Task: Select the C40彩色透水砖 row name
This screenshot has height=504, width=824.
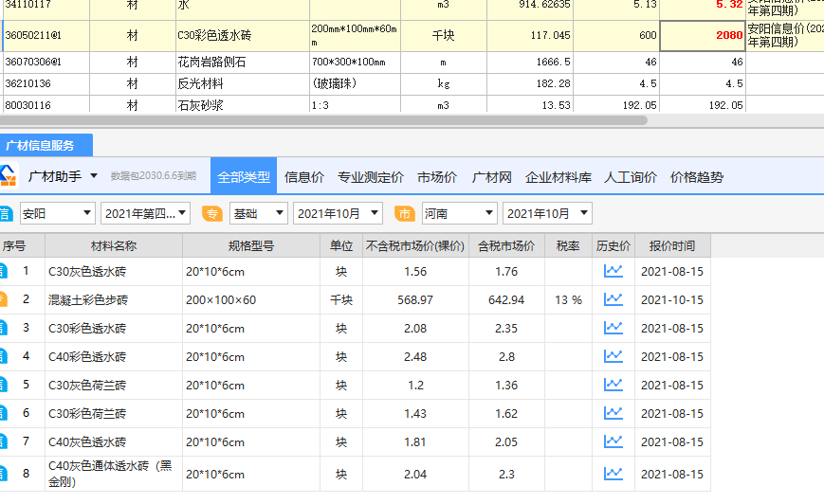Action: [x=87, y=356]
